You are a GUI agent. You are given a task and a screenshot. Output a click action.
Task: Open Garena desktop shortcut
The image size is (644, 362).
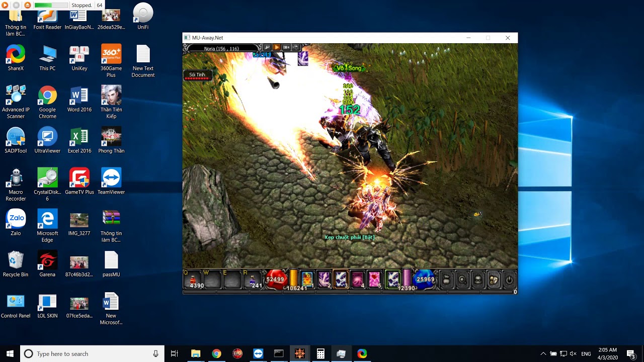pos(47,264)
